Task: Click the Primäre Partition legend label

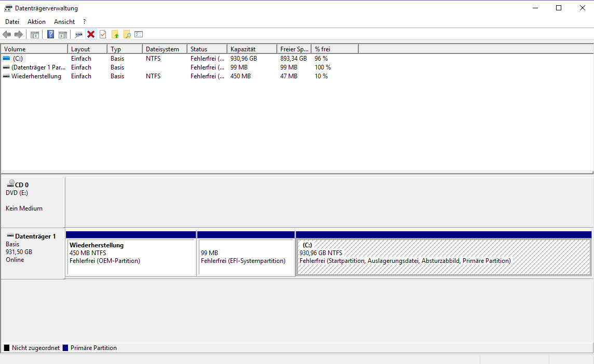Action: tap(93, 348)
